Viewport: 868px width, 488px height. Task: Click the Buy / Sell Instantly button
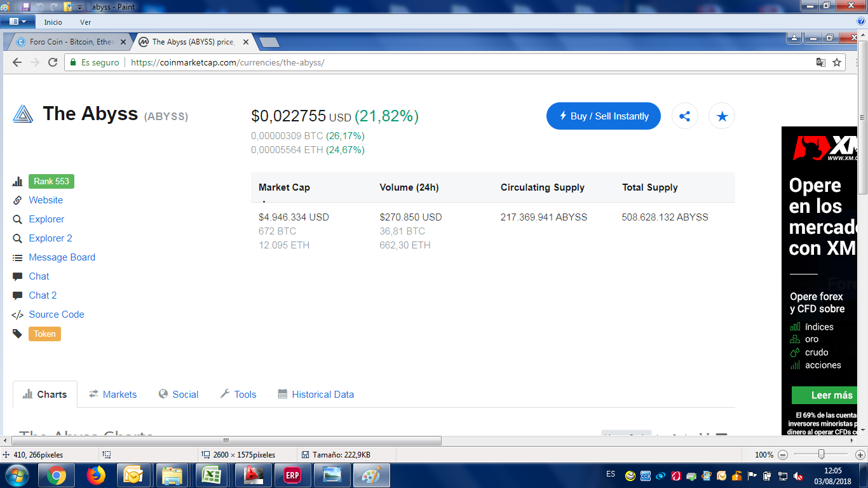click(x=604, y=116)
